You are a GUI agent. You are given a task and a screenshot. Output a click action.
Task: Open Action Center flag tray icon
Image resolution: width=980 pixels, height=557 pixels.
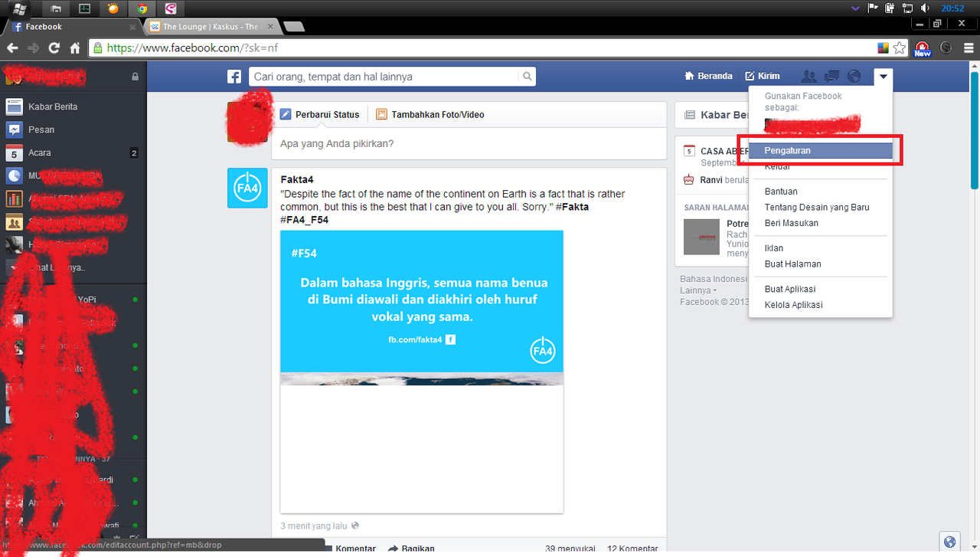(873, 8)
